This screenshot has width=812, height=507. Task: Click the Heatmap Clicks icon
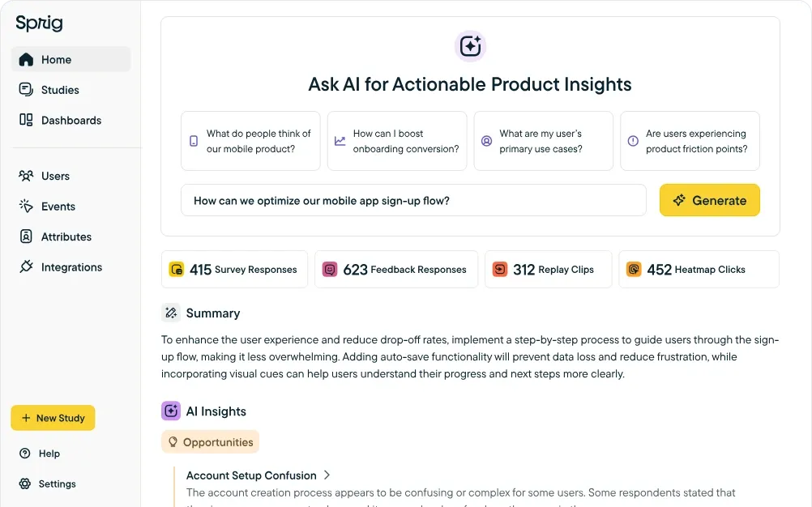pos(633,268)
